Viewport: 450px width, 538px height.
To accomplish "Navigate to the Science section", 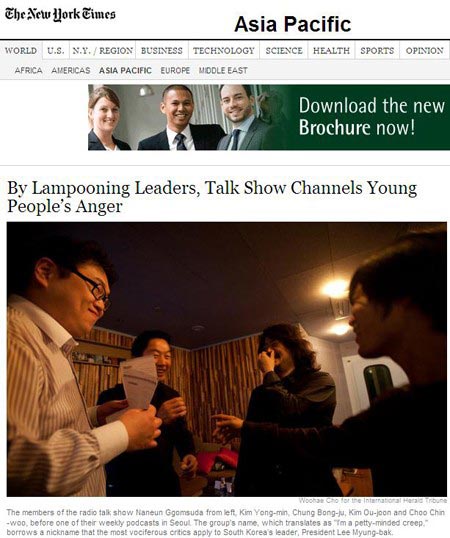I will (284, 50).
